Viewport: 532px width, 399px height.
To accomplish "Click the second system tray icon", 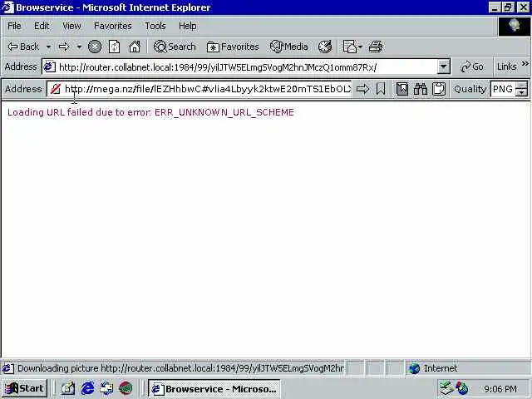I will [462, 388].
